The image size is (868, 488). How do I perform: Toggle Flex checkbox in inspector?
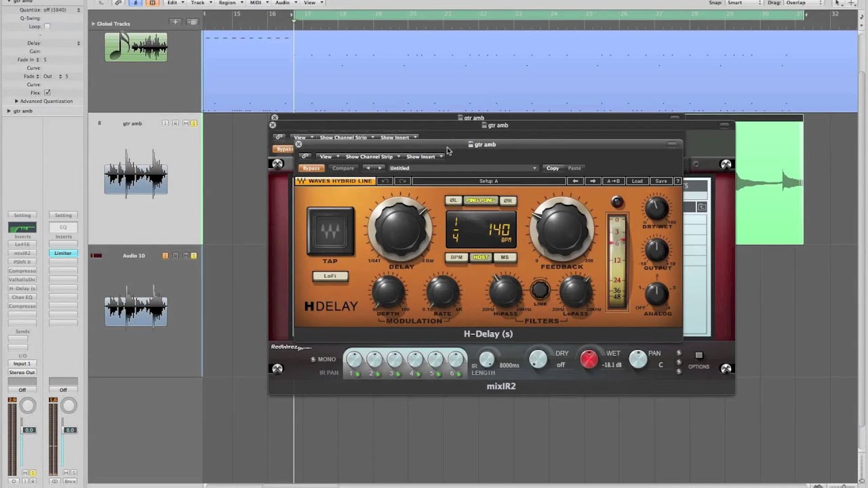(47, 92)
